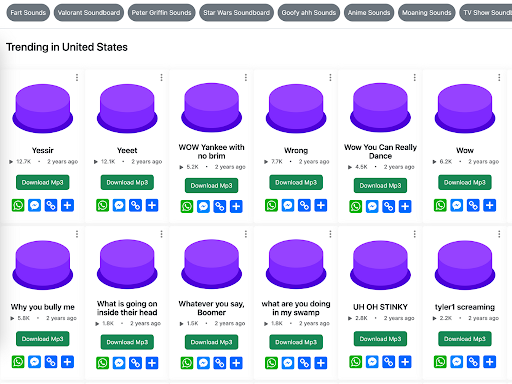Open the Peter Griffin Sounds category
Viewport: 512px width, 384px height.
(x=161, y=13)
